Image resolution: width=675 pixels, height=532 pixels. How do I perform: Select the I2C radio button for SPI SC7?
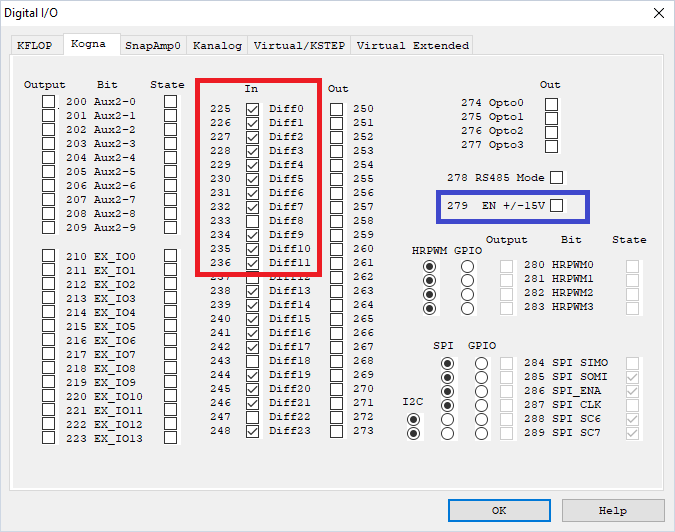(413, 434)
